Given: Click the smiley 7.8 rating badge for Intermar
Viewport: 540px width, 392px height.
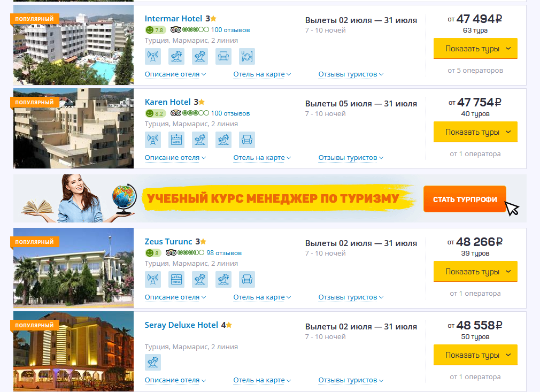Looking at the screenshot, I should pyautogui.click(x=156, y=30).
